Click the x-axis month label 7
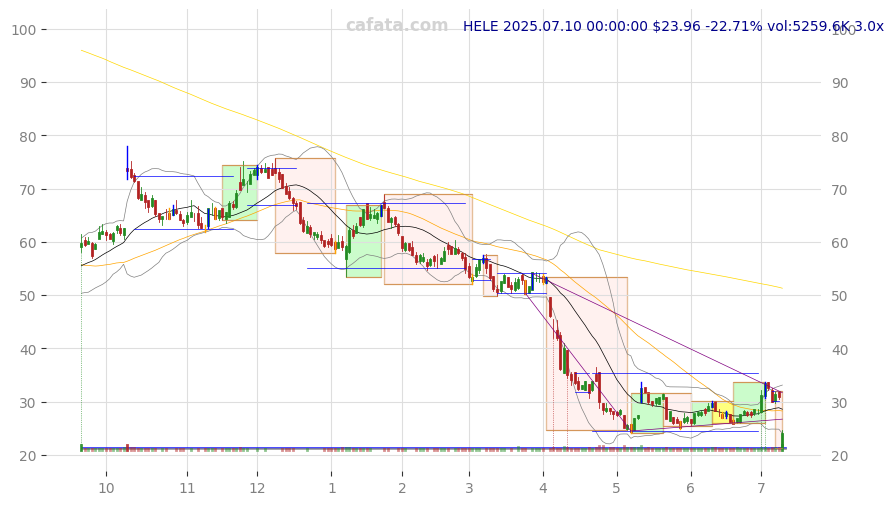The image size is (894, 505). [761, 488]
